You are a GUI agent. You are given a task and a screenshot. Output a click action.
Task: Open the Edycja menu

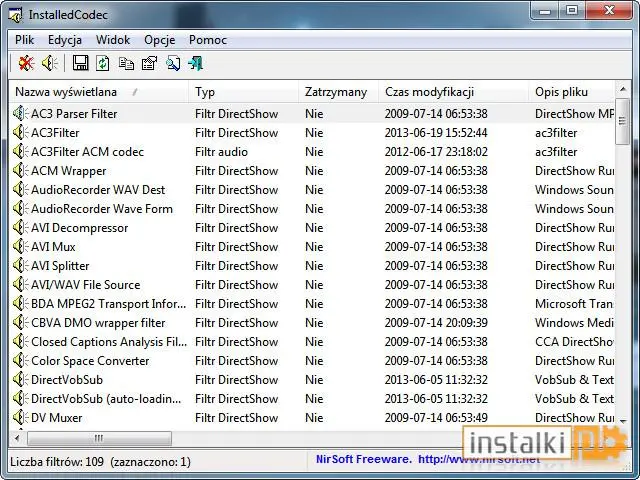click(x=65, y=40)
